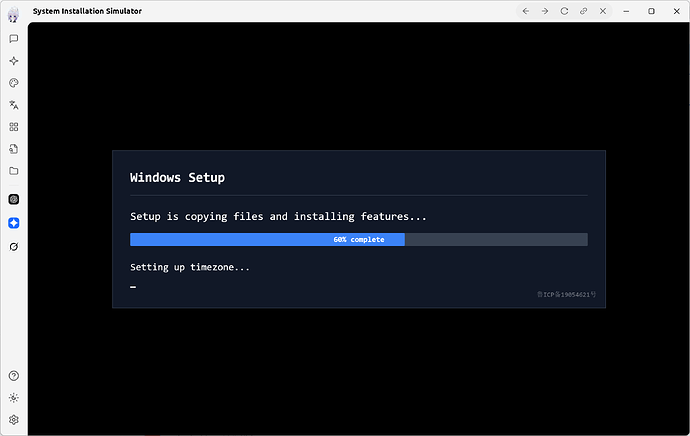Select the black square app icon

[14, 199]
